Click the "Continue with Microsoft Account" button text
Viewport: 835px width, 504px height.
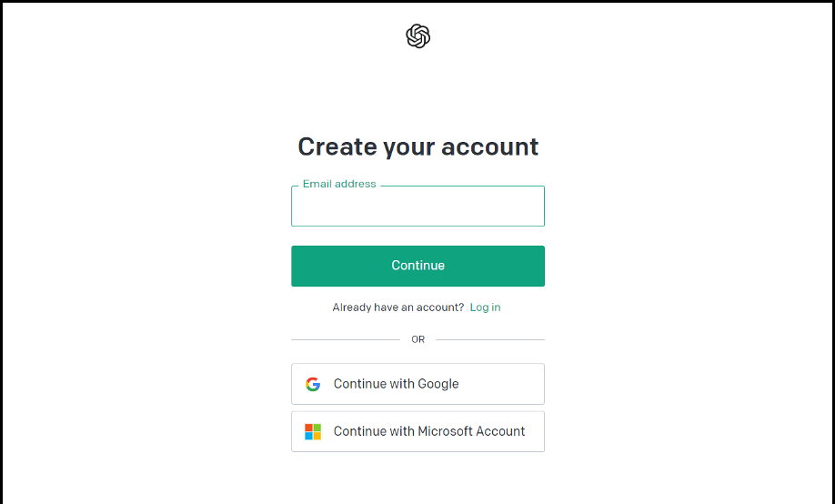429,431
